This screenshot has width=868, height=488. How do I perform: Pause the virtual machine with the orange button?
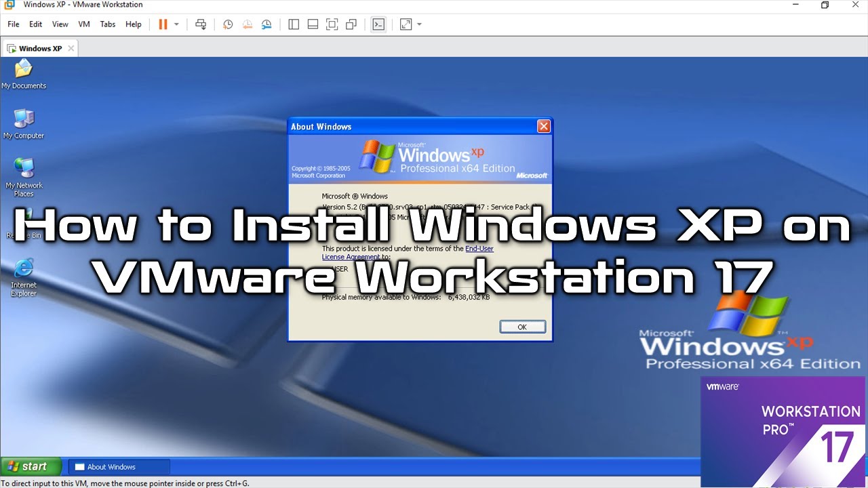pyautogui.click(x=163, y=24)
